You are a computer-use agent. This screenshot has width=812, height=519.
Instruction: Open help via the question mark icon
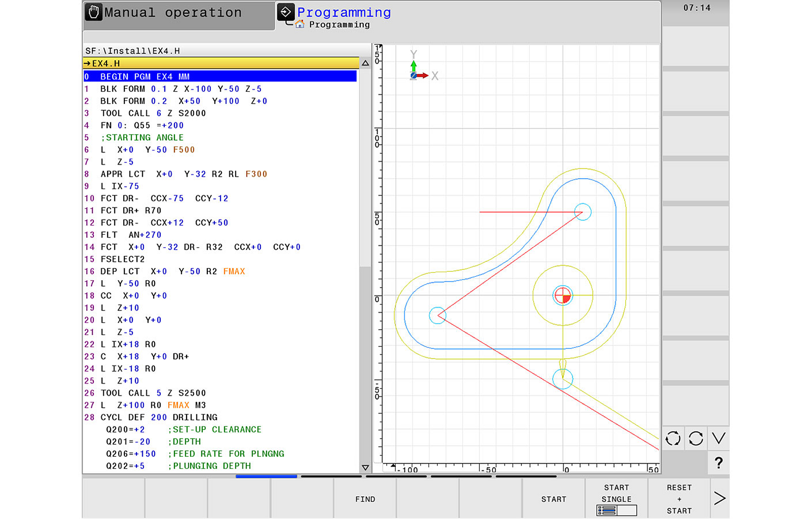[718, 463]
